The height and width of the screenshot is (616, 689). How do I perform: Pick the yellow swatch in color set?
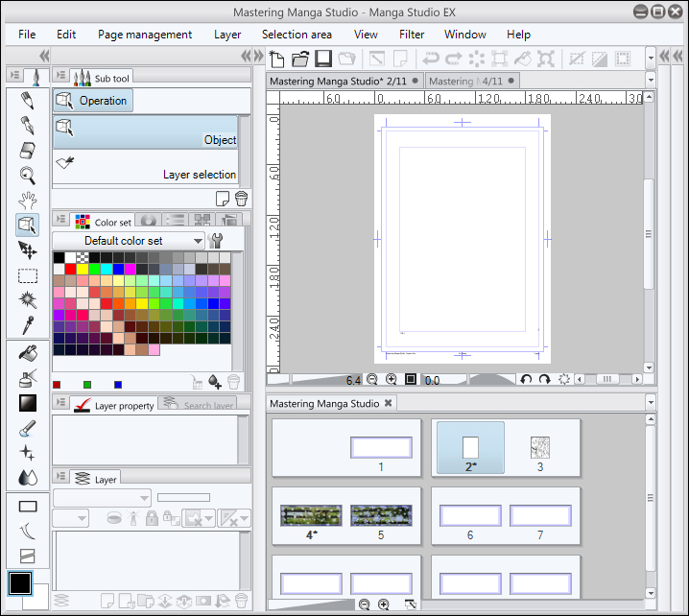pos(83,269)
